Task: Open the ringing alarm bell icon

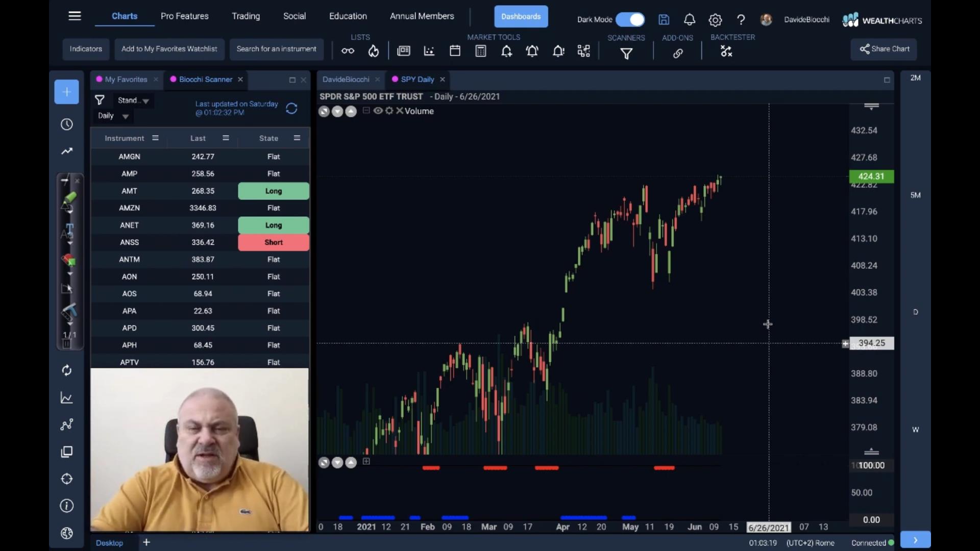Action: coord(532,51)
